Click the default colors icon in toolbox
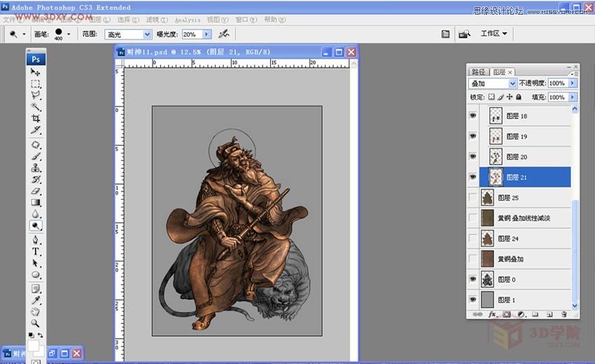This screenshot has width=595, height=364. tap(31, 335)
